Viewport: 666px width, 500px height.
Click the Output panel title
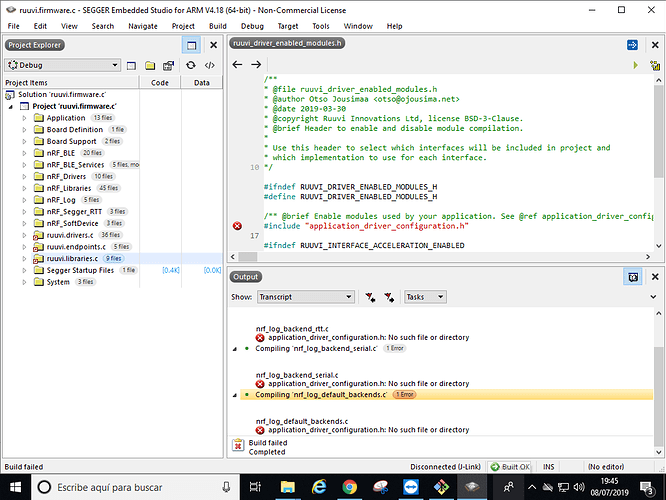tap(246, 277)
